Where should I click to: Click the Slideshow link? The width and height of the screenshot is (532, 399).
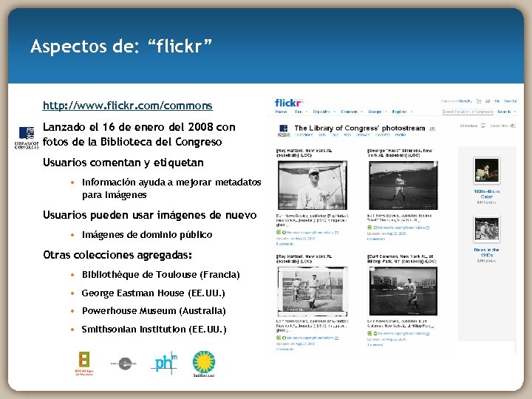click(x=468, y=126)
